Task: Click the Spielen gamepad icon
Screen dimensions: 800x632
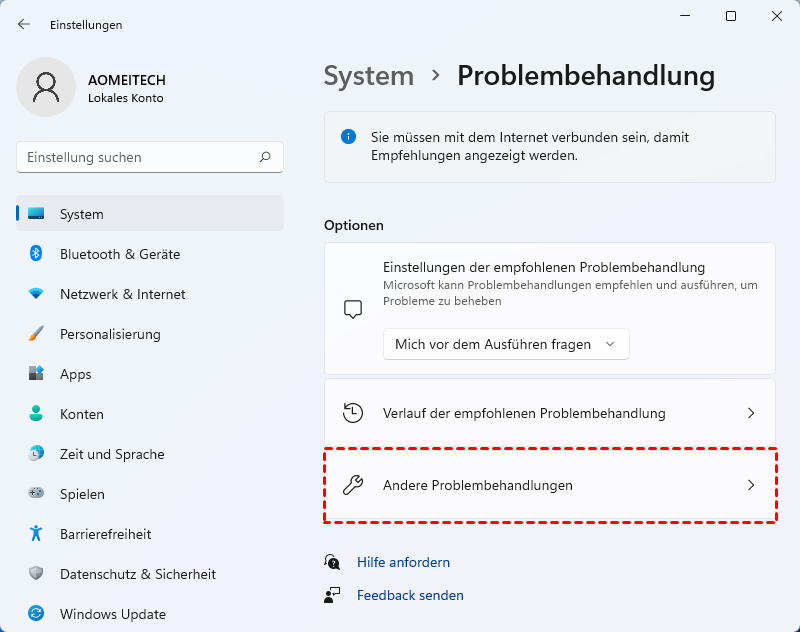Action: click(x=36, y=494)
